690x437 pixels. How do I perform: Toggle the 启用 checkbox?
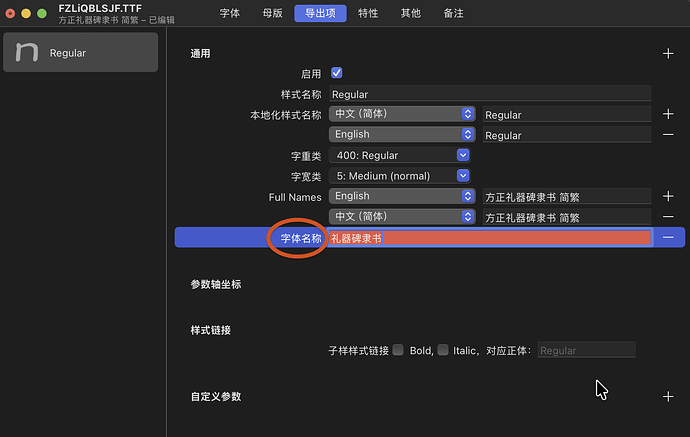point(337,73)
